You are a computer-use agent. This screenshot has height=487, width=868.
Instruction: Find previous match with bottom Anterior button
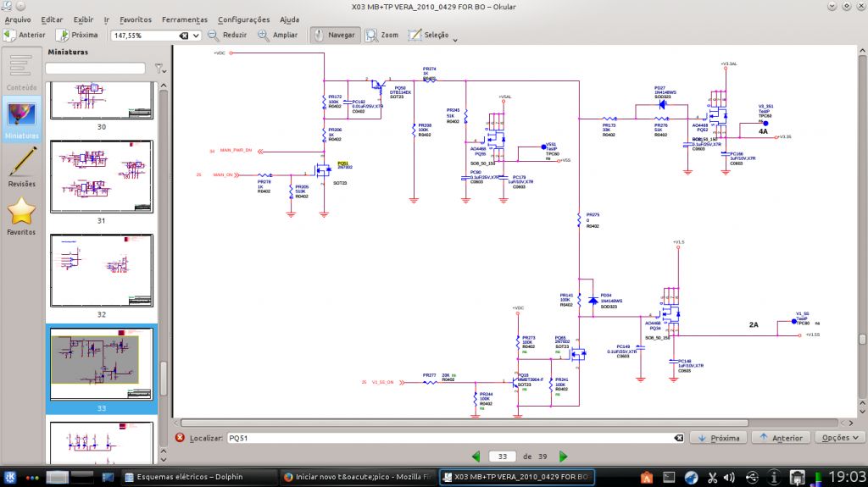coord(781,438)
